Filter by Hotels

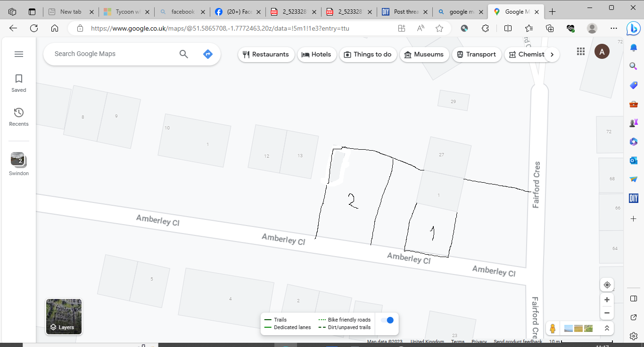(x=316, y=55)
